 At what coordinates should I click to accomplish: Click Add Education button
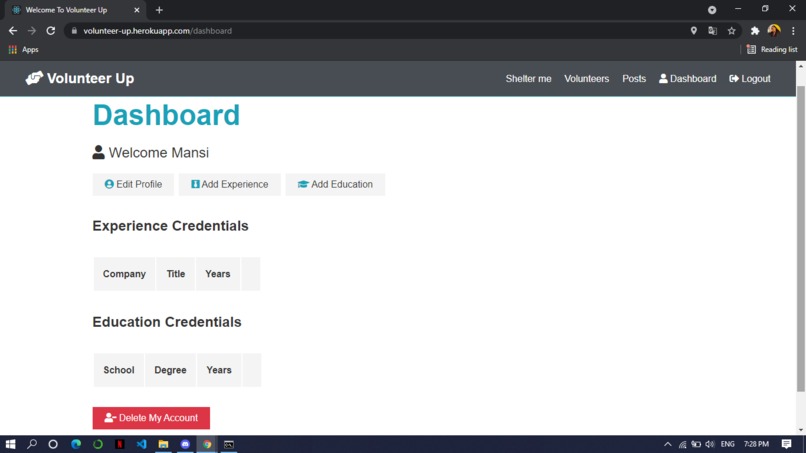click(335, 184)
